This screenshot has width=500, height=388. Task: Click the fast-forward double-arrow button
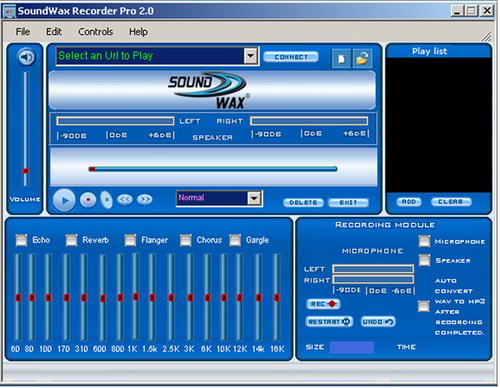[145, 199]
